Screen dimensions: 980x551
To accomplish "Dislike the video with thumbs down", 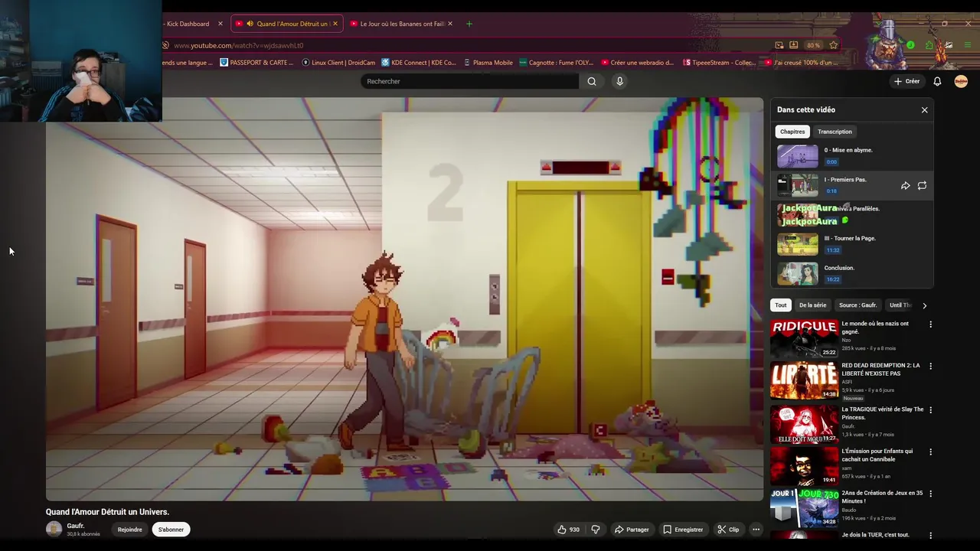I will pos(596,530).
